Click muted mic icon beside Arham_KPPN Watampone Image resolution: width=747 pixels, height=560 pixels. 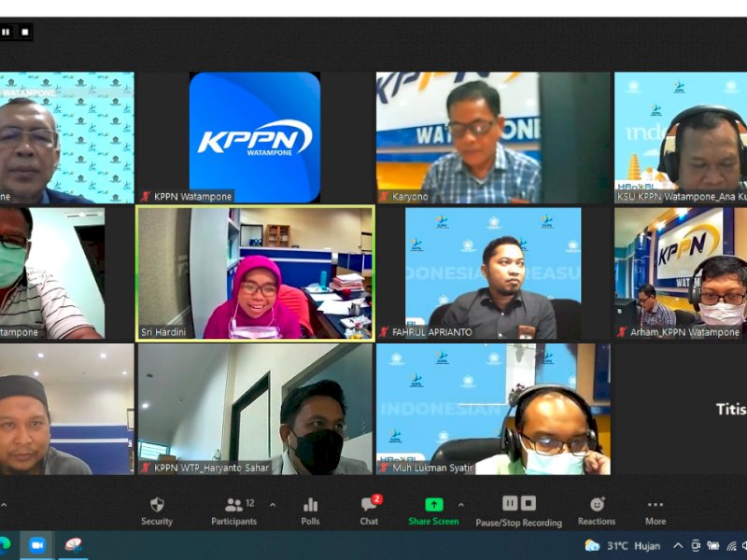tap(621, 332)
